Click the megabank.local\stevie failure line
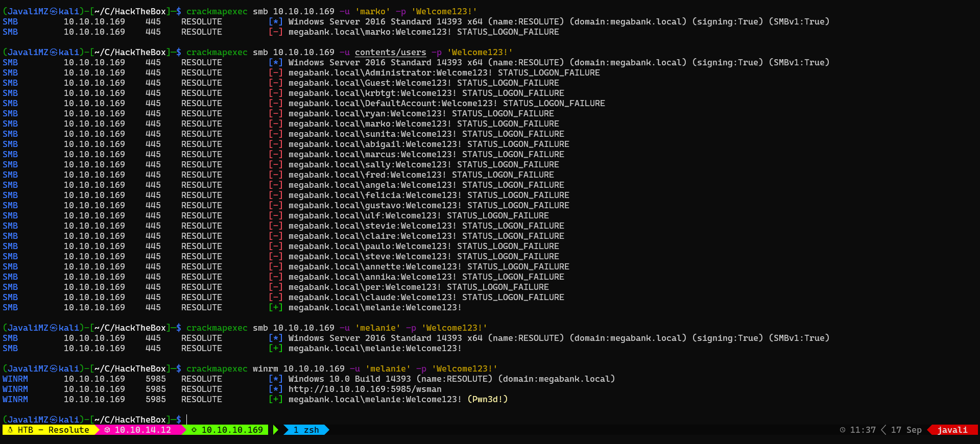 pos(426,226)
